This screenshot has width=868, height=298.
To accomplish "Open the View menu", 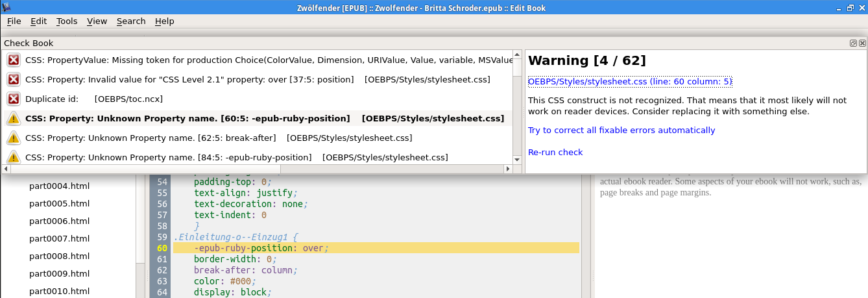I will pos(97,21).
